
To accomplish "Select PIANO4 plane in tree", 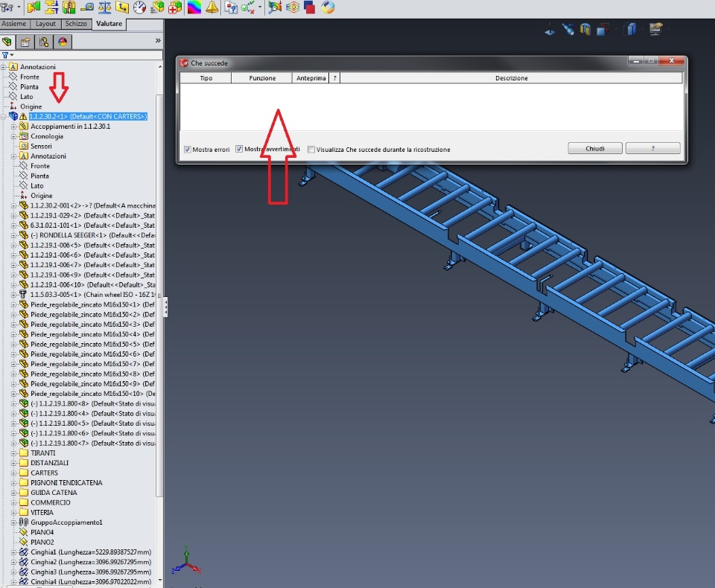I will pyautogui.click(x=42, y=532).
